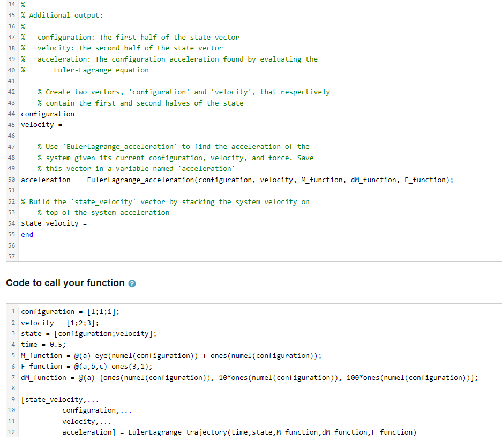Click the comment 'Additional output:' on line 35
The image size is (502, 448).
62,15
